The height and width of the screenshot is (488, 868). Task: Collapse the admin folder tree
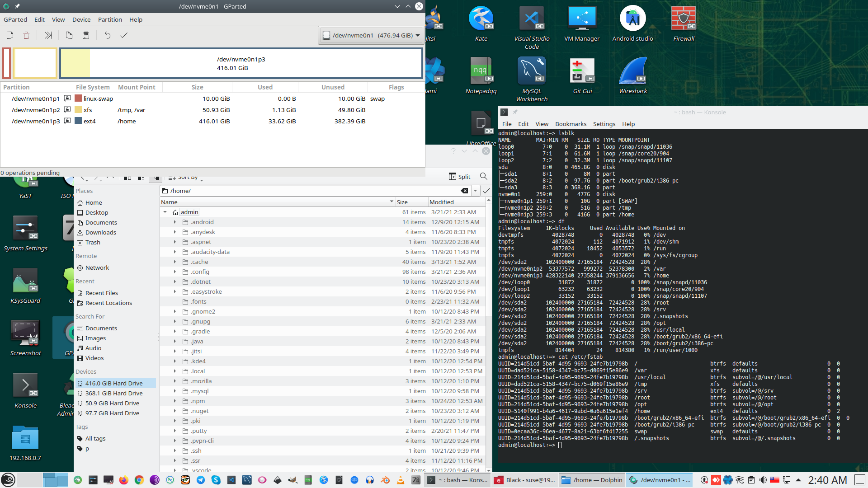click(x=165, y=212)
